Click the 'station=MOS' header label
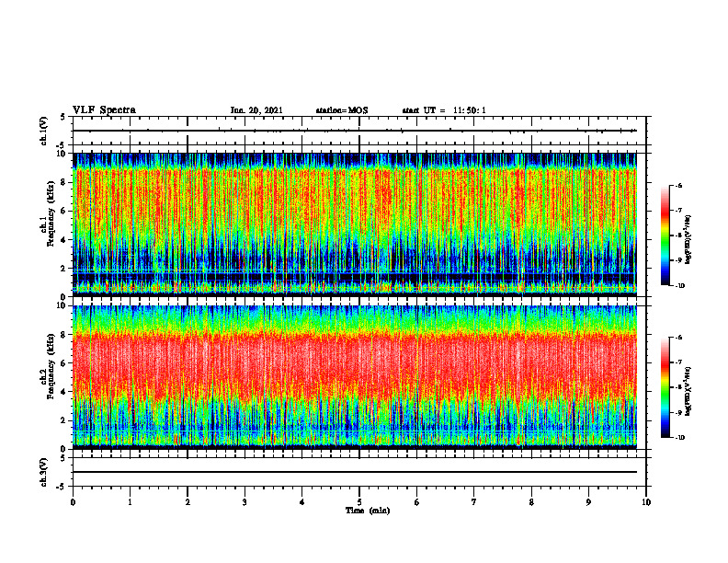This screenshot has width=728, height=563. tap(342, 110)
